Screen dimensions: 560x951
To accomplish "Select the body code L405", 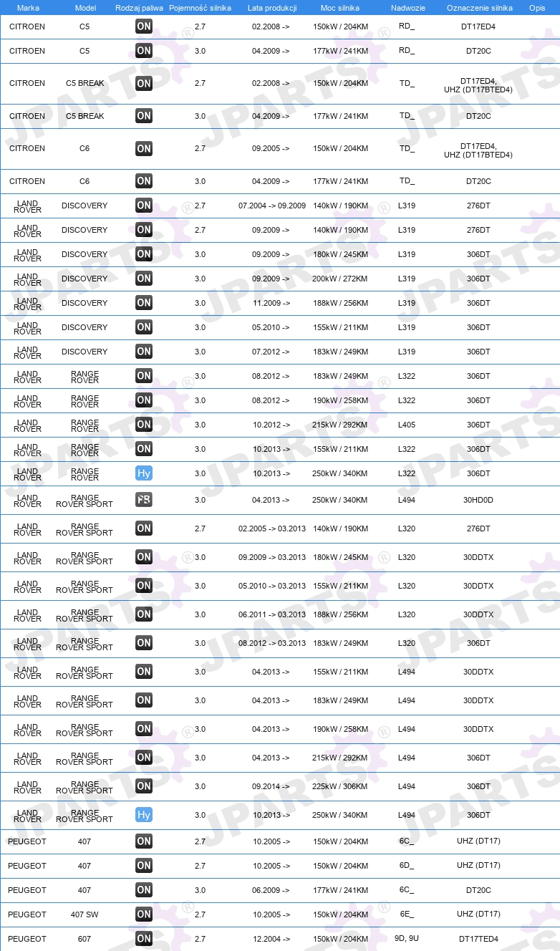I will (407, 425).
